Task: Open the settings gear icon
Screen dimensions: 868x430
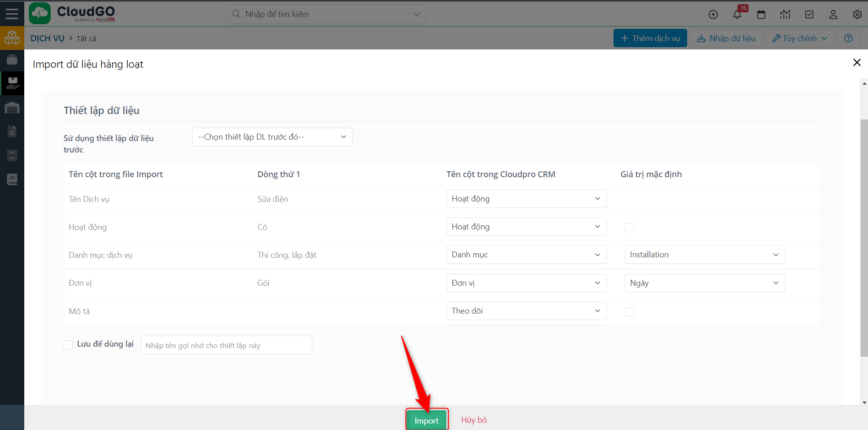Action: tap(857, 15)
